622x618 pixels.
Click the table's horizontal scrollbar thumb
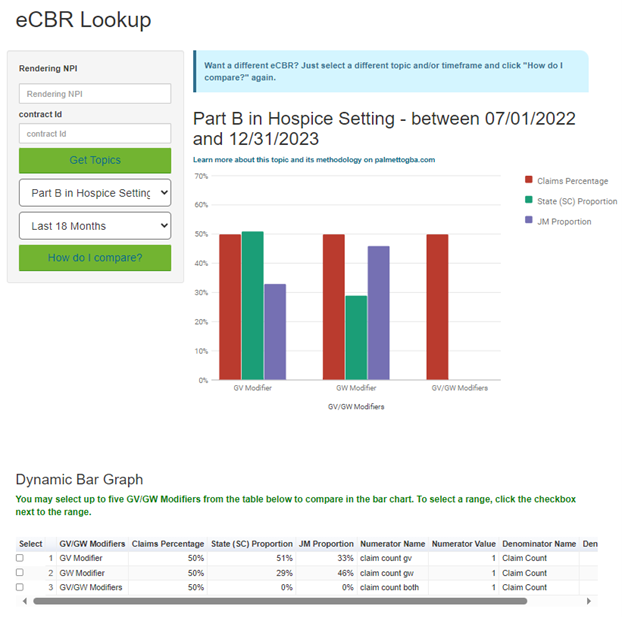pyautogui.click(x=280, y=601)
